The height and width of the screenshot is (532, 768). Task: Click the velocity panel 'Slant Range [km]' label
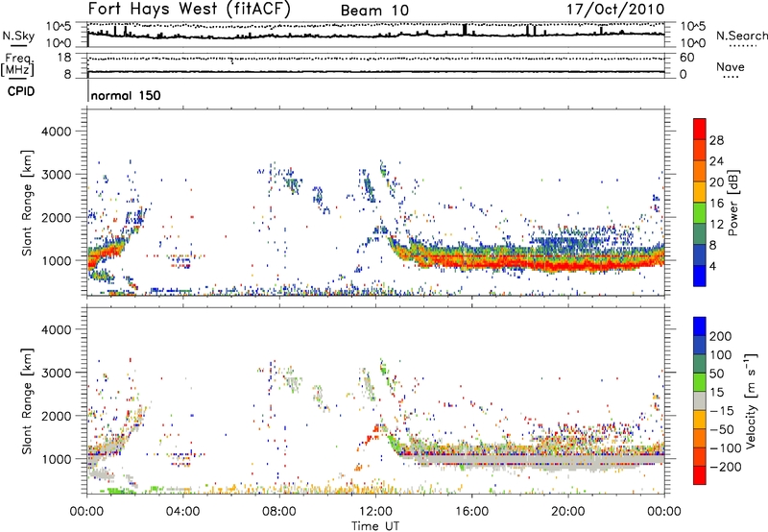[x=27, y=401]
